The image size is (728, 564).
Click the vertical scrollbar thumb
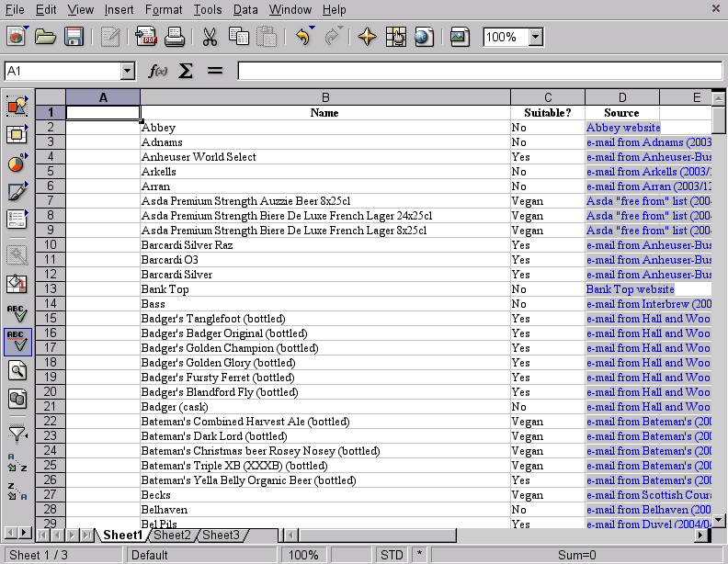pyautogui.click(x=718, y=120)
